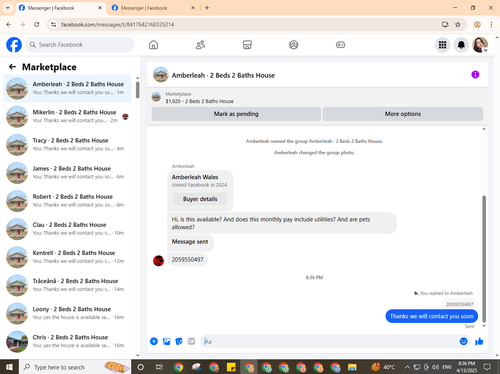Open the Chrome three-dot menu
The width and height of the screenshot is (500, 374).
tap(491, 24)
